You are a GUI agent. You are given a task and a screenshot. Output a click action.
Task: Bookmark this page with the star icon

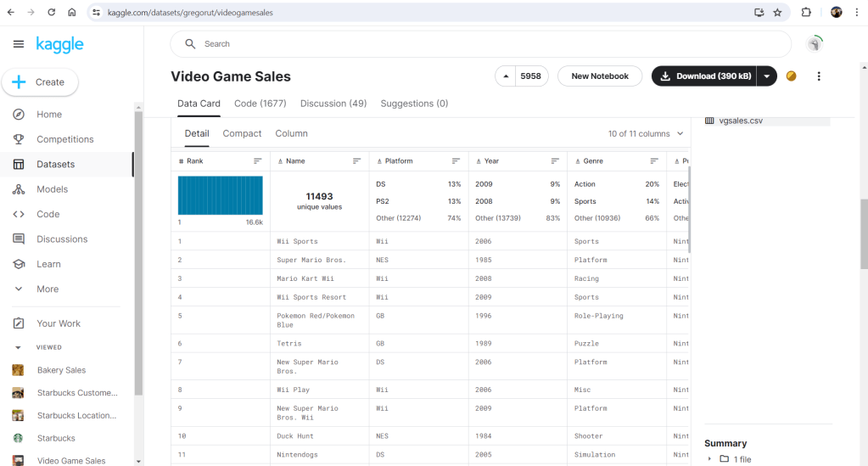coord(777,13)
